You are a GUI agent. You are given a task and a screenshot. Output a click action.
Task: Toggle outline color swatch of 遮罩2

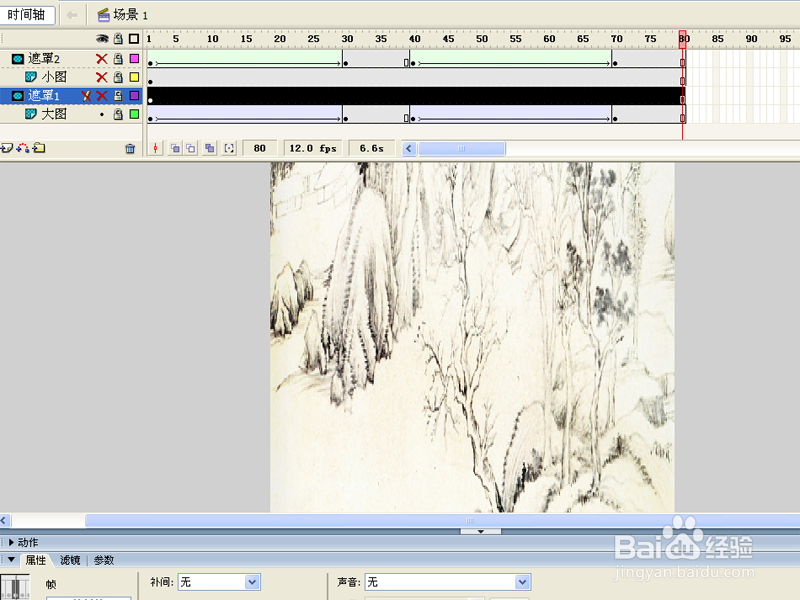[x=134, y=59]
